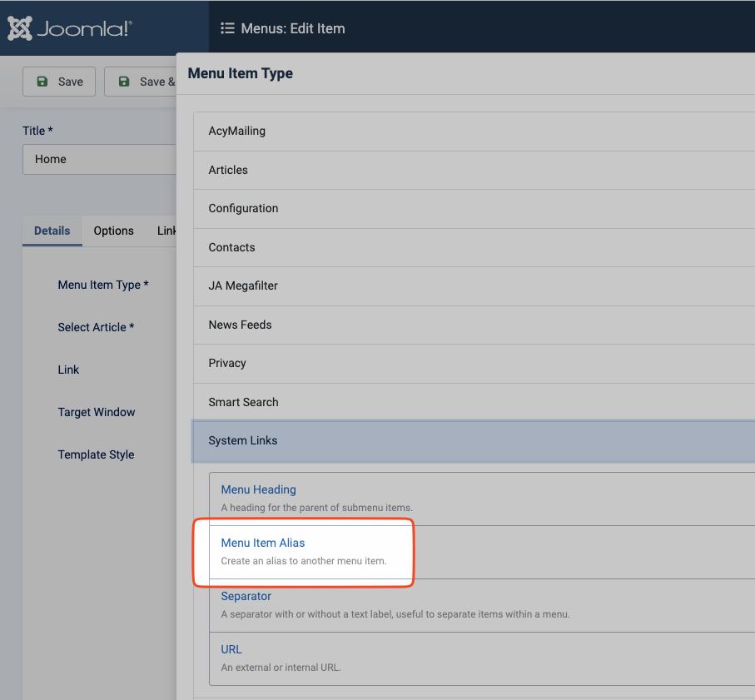This screenshot has height=700, width=755.
Task: Click the floppy disk icon on Save
Action: tap(42, 82)
